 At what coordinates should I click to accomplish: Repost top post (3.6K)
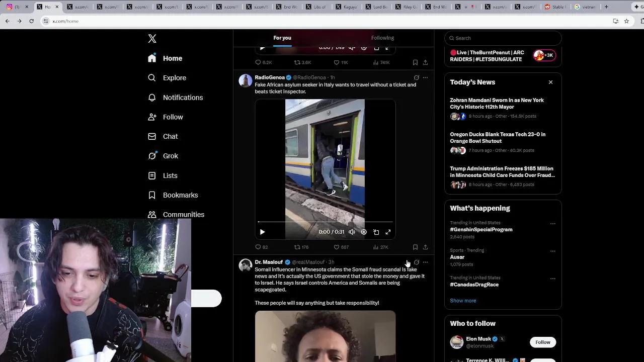pyautogui.click(x=302, y=63)
